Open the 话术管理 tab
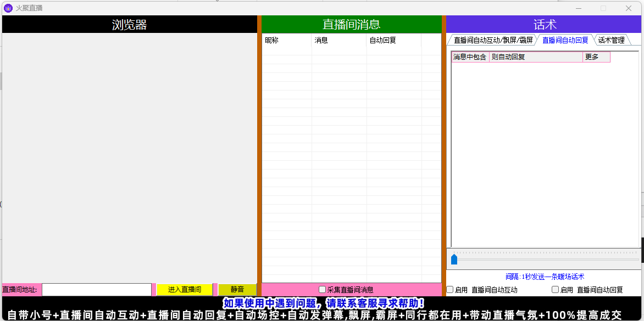The width and height of the screenshot is (644, 321). 611,40
